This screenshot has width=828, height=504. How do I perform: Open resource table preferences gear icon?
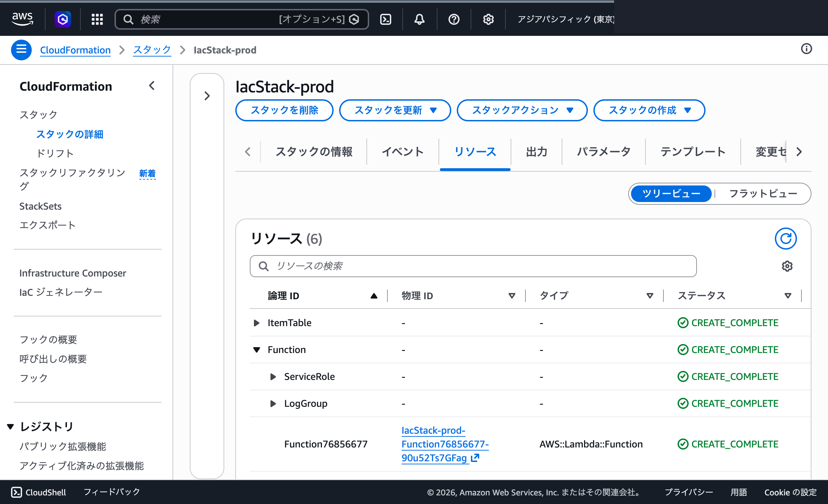[787, 266]
